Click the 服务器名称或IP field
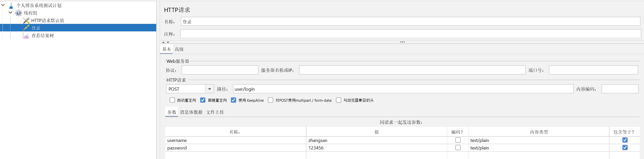Image resolution: width=644 pixels, height=159 pixels. point(412,70)
